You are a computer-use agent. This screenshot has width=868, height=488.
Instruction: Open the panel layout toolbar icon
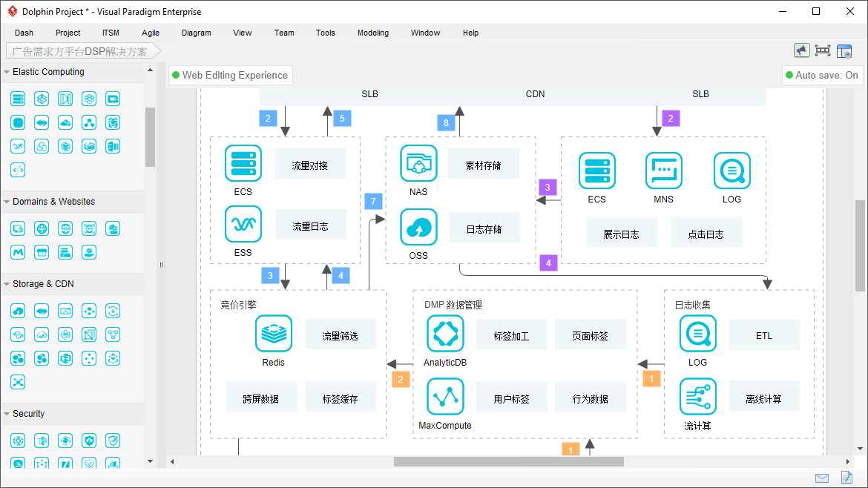click(844, 51)
